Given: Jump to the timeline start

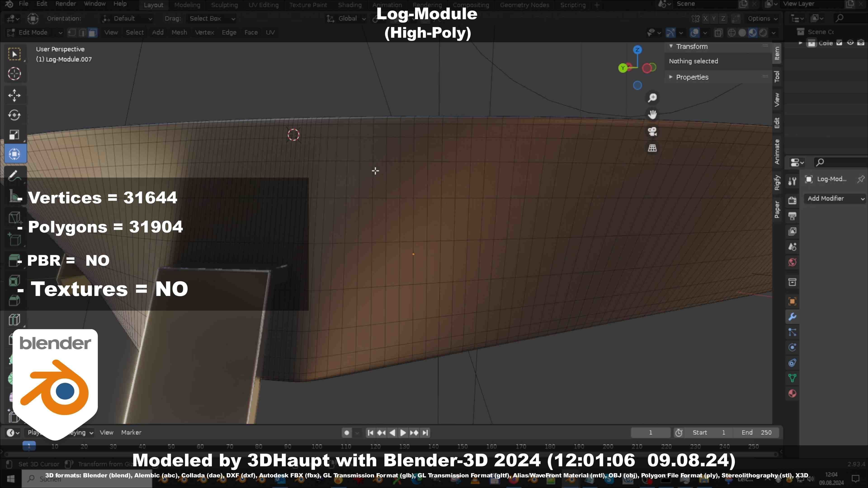Looking at the screenshot, I should point(370,433).
